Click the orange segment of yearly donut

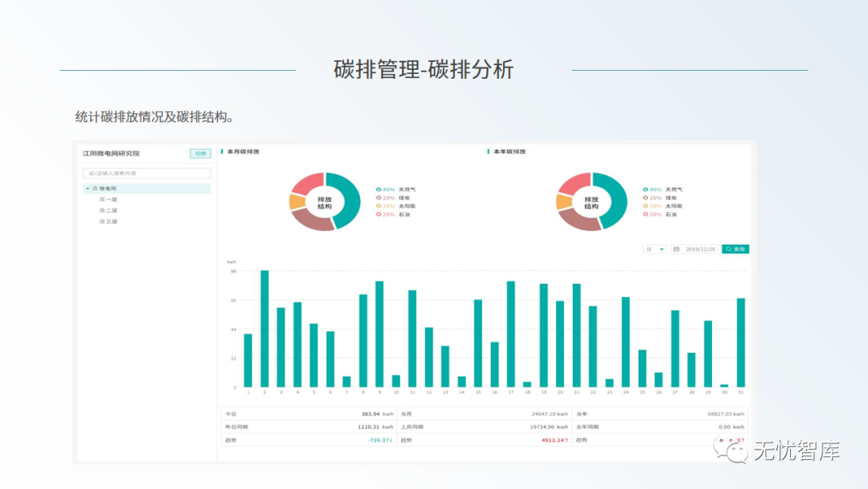pos(563,202)
